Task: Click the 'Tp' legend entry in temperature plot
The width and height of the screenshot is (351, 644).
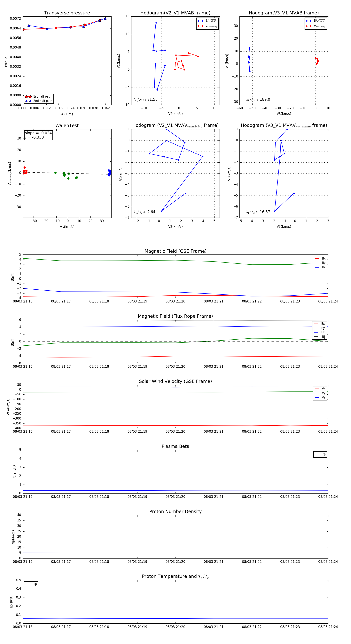Action: point(31,584)
